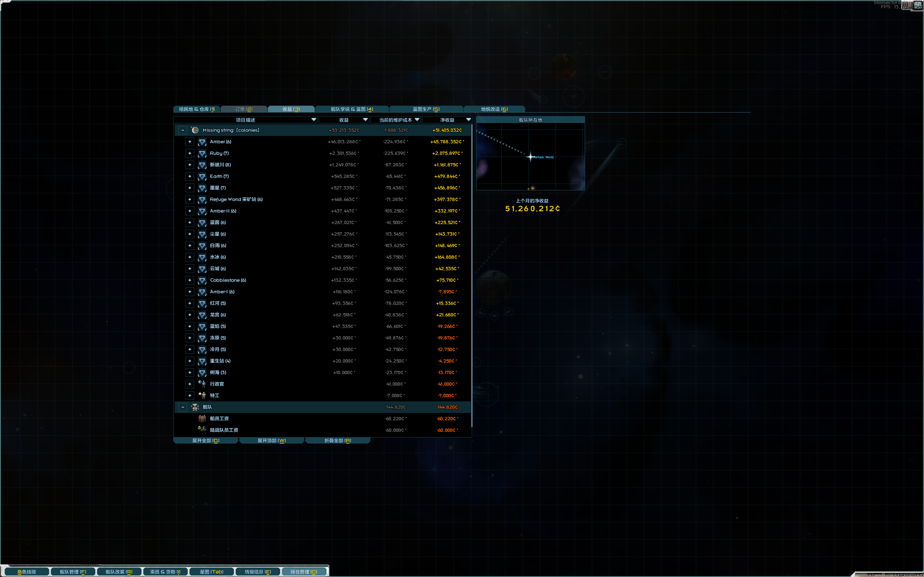Open 净收益 column sort arrow

pos(468,120)
